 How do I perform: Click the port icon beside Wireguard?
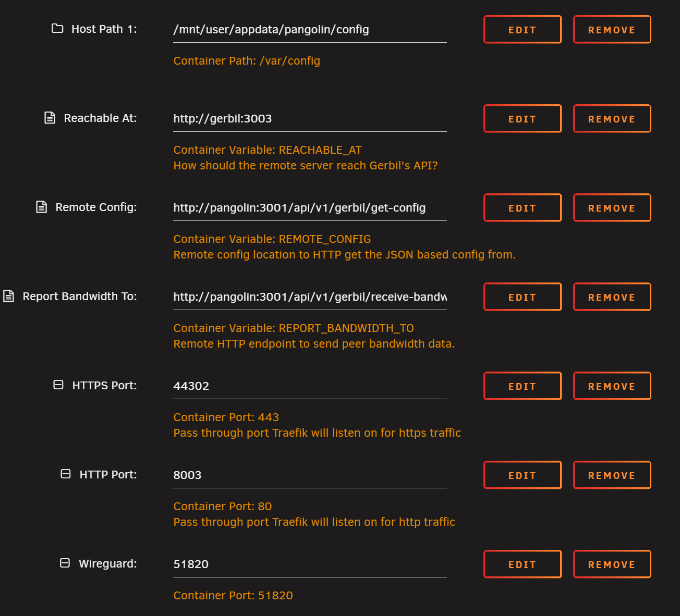65,563
